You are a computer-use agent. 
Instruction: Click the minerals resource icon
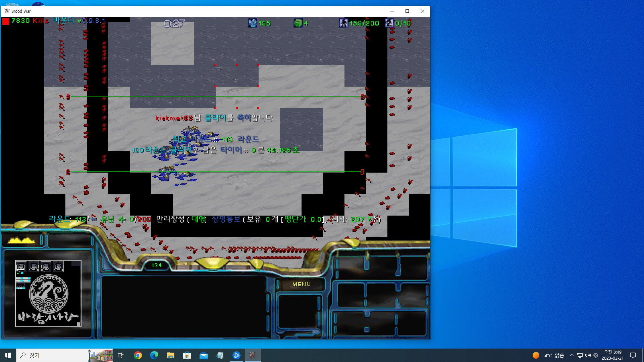click(x=252, y=23)
